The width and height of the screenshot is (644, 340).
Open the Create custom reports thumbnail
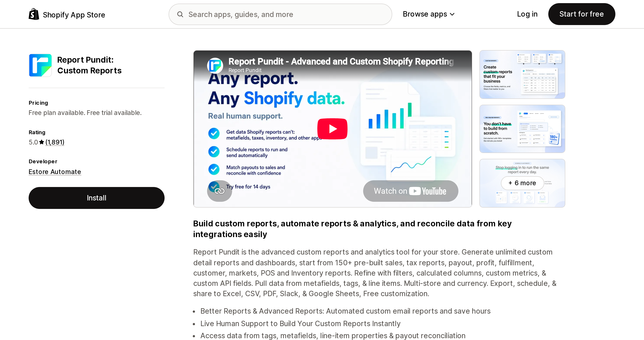coord(522,74)
